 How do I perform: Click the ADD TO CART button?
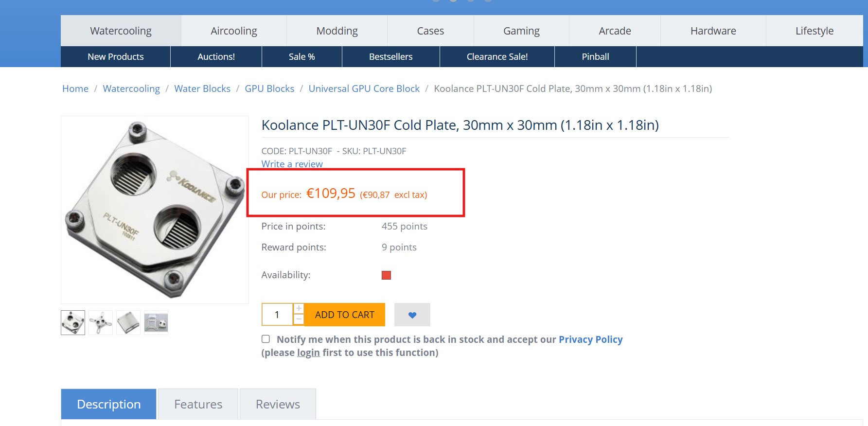345,315
